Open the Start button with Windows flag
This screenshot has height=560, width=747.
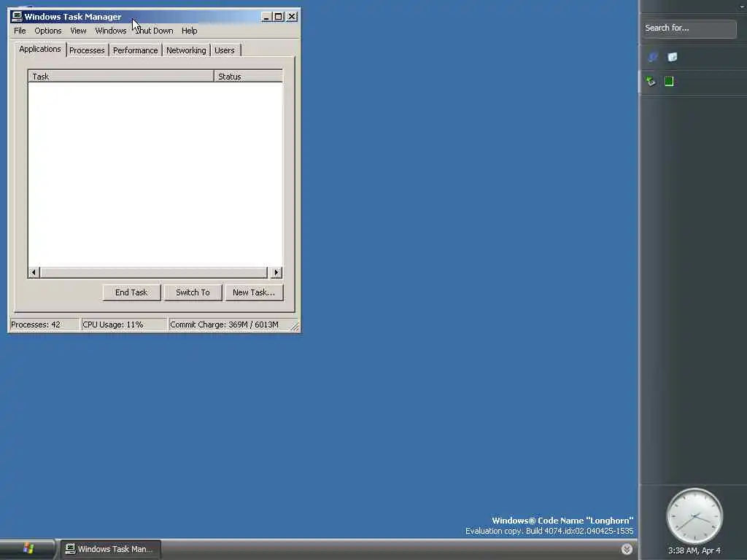(28, 549)
